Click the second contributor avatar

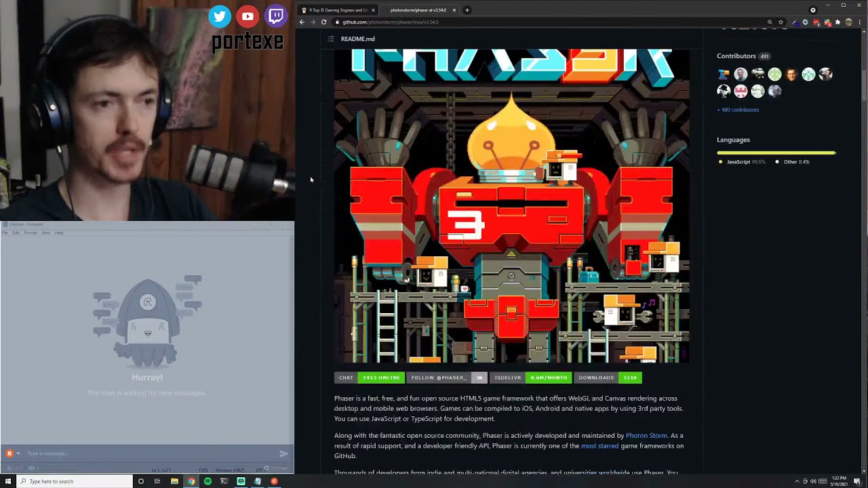741,74
